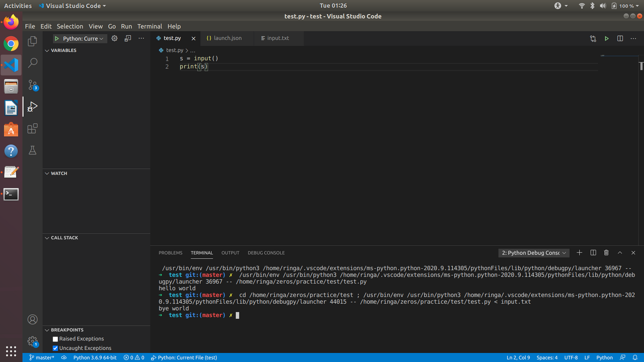Open the Accounts icon in activity bar
This screenshot has width=644, height=362.
[x=33, y=319]
